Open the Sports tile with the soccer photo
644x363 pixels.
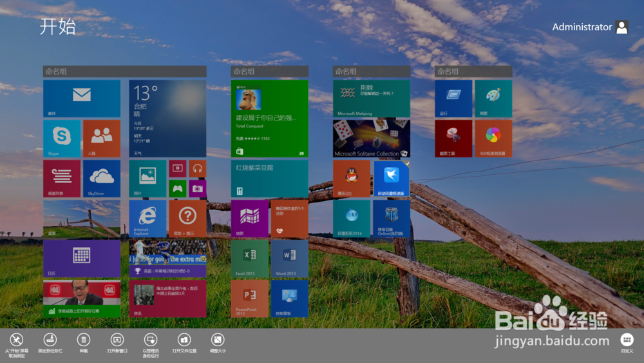(x=167, y=259)
